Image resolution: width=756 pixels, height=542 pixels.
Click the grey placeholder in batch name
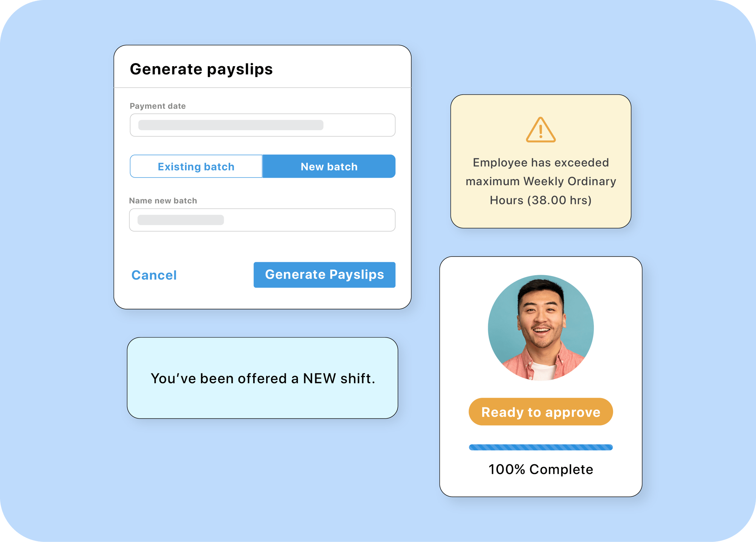tap(181, 220)
